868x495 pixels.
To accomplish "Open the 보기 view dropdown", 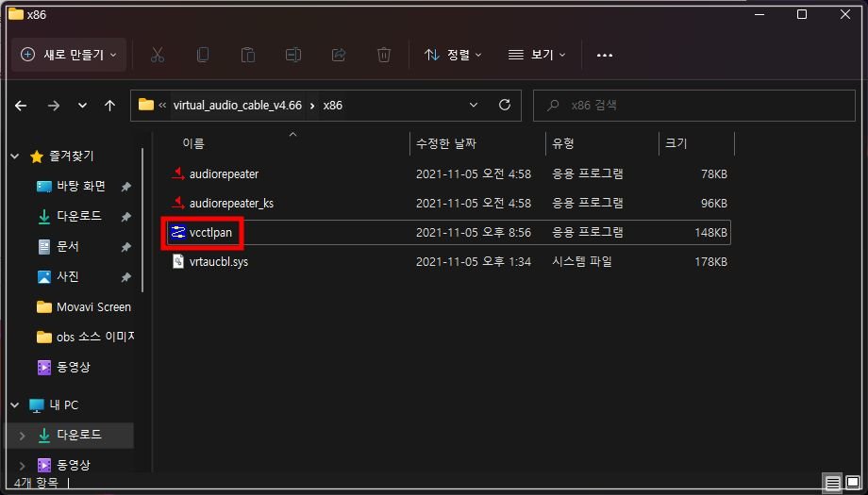I will pyautogui.click(x=537, y=55).
